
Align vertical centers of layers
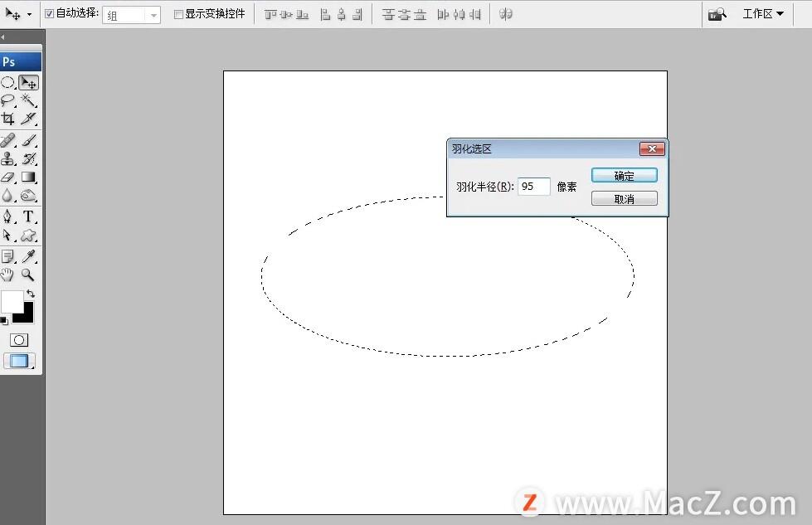286,14
